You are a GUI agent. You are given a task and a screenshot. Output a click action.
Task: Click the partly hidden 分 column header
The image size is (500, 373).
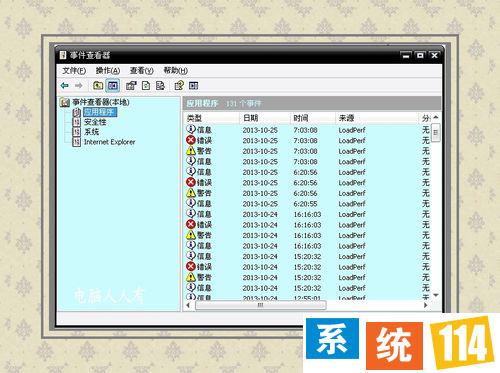[x=425, y=118]
